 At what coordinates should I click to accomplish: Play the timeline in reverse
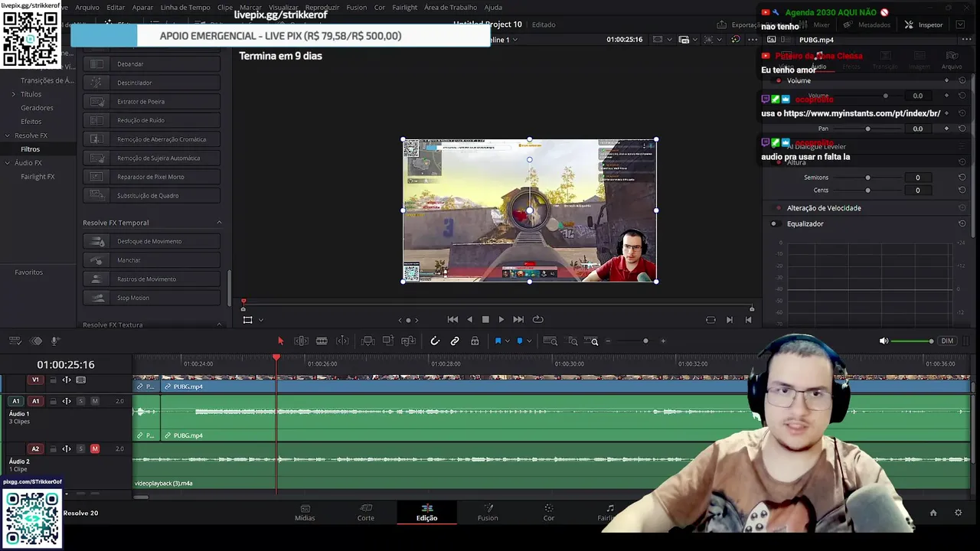click(469, 320)
